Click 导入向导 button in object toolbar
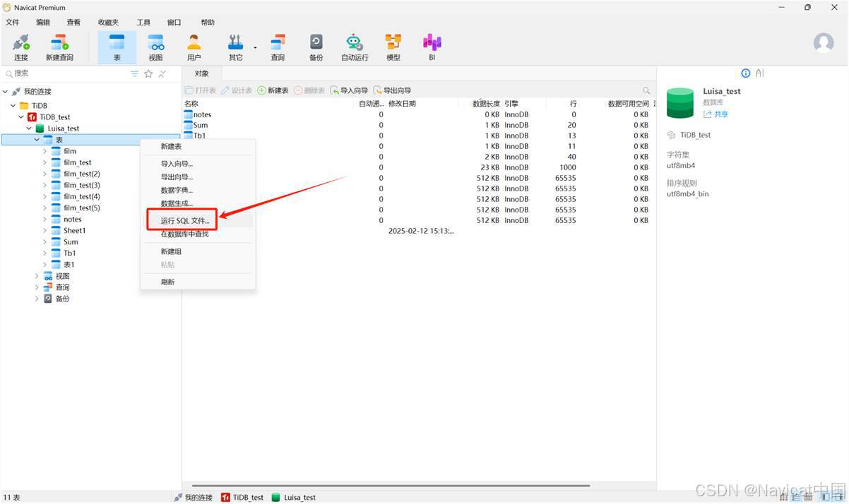 pyautogui.click(x=349, y=90)
